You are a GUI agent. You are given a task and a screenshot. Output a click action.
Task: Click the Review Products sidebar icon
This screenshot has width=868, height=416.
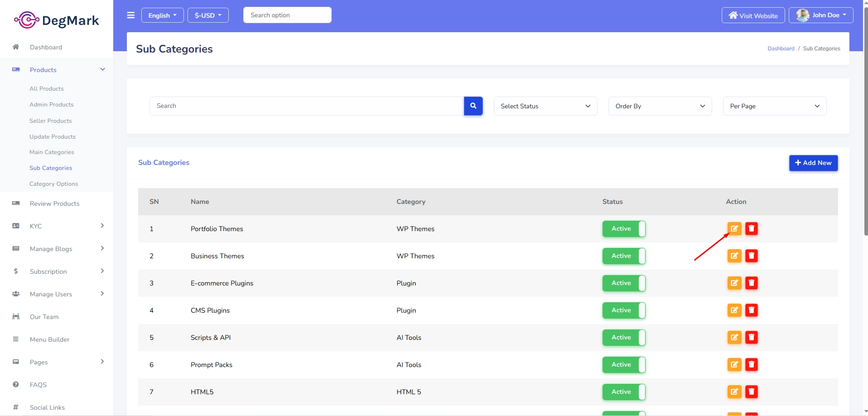(16, 203)
